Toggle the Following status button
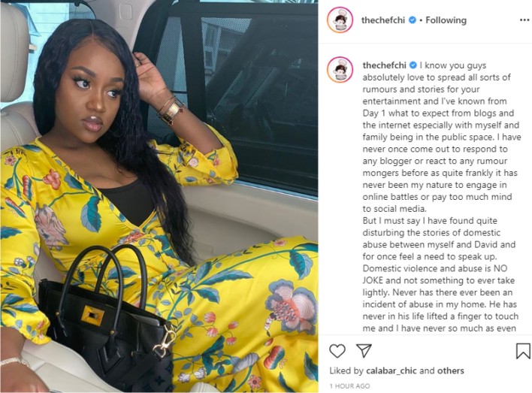 pyautogui.click(x=446, y=20)
